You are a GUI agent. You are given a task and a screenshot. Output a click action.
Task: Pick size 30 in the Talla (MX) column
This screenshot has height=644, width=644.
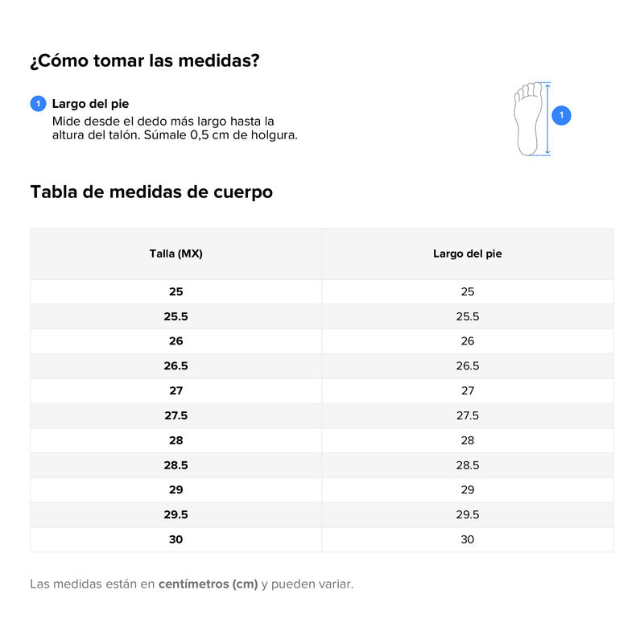tap(175, 539)
